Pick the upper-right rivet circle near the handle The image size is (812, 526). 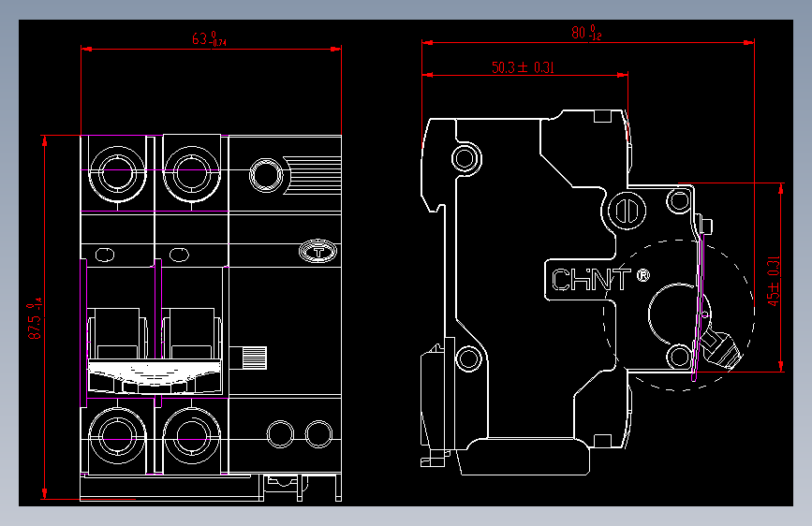coord(679,200)
